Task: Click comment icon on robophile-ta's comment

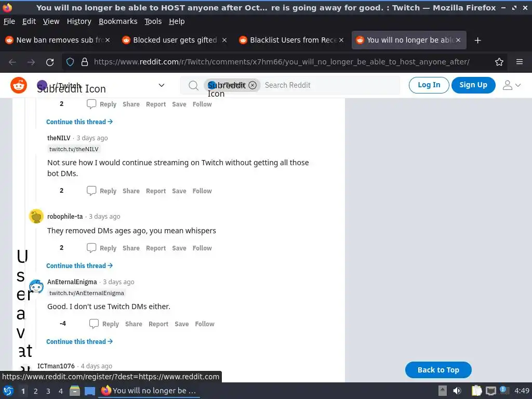Action: click(x=91, y=248)
